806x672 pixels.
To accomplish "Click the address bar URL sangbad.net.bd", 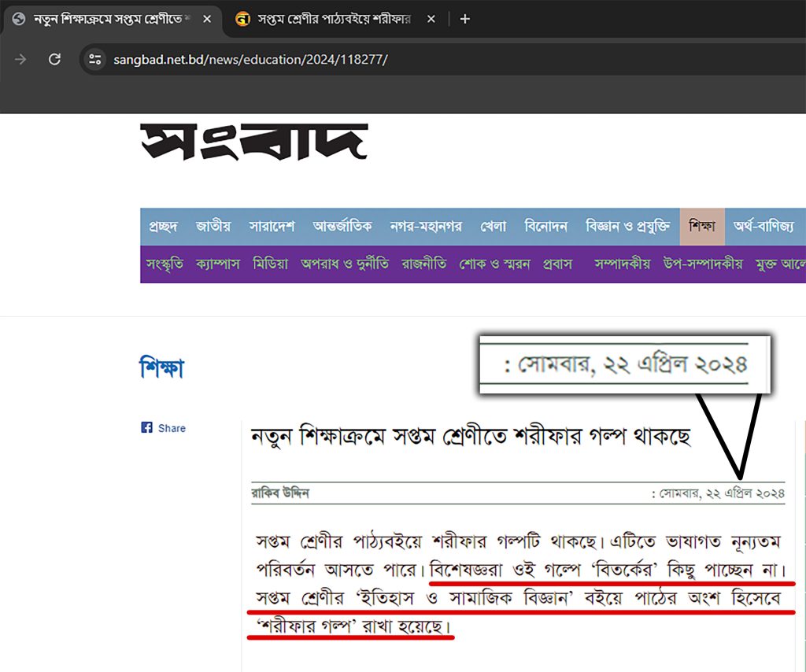I will [x=250, y=60].
